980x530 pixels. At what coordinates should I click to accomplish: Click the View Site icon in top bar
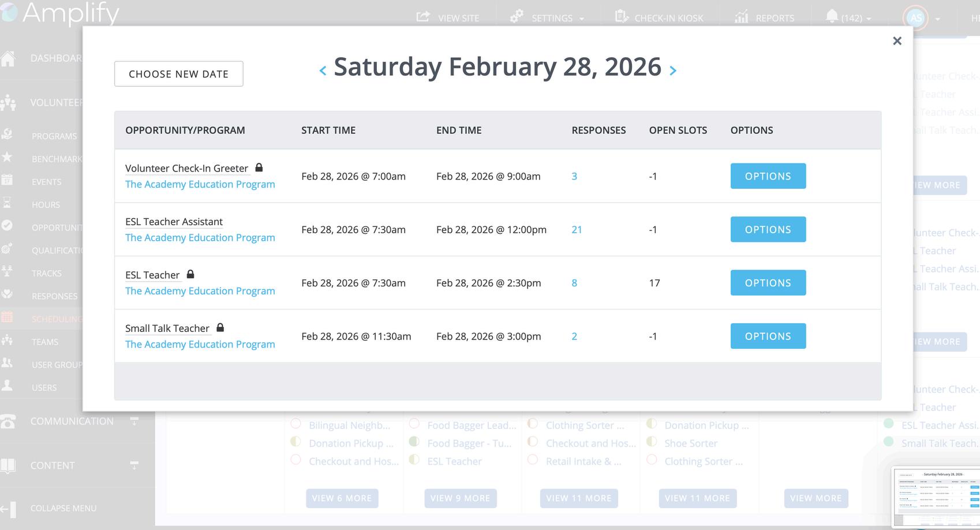point(423,17)
